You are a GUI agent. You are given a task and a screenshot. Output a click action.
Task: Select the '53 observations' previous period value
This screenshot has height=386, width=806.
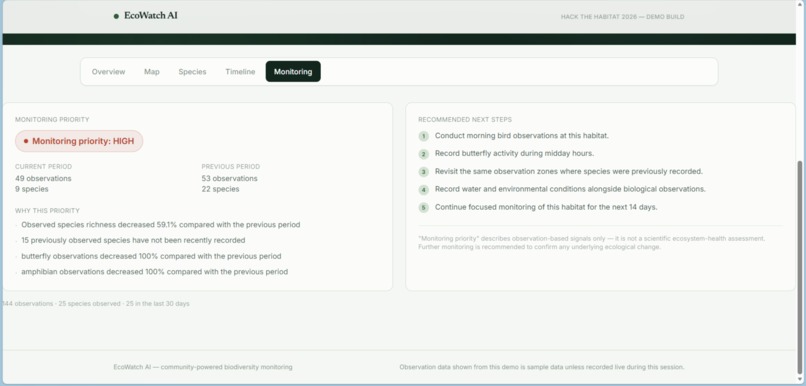click(230, 178)
